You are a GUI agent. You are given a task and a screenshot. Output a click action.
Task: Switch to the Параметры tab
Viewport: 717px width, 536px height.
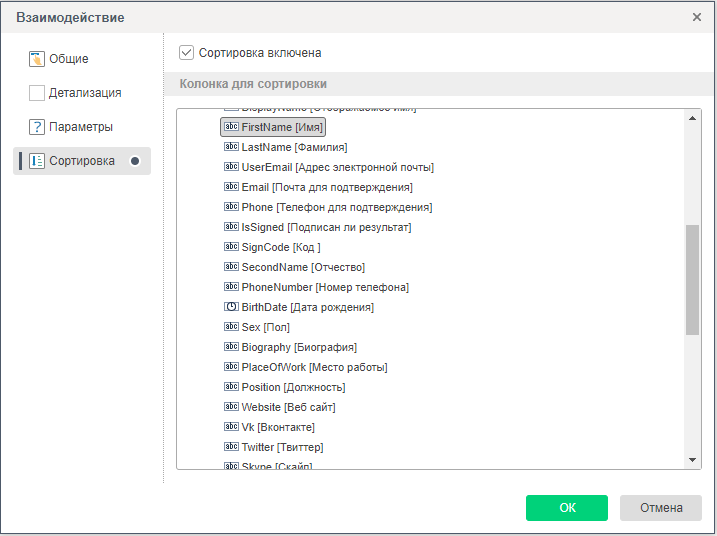[x=80, y=127]
